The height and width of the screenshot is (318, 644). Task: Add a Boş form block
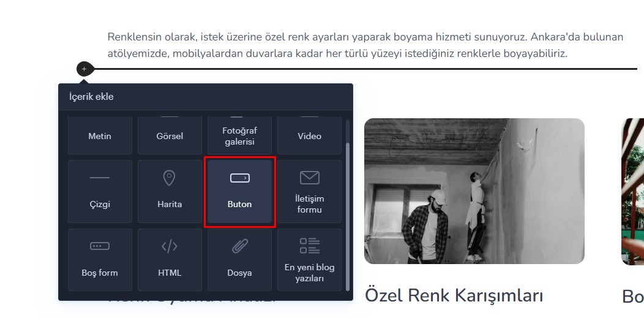[100, 260]
